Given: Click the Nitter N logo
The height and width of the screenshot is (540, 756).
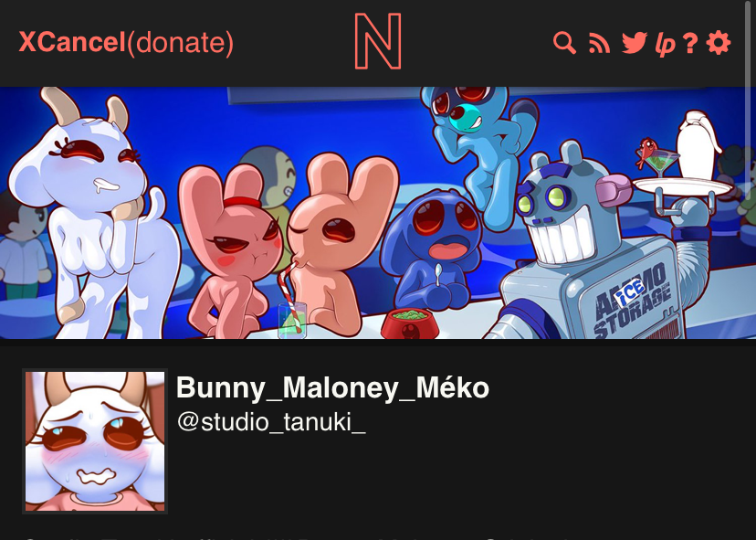Looking at the screenshot, I should pyautogui.click(x=378, y=41).
